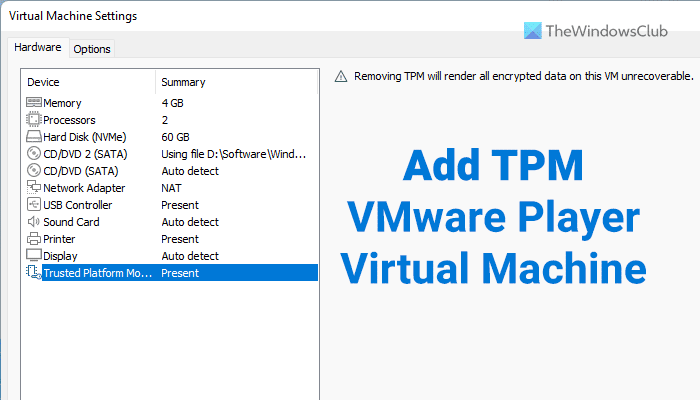Click the USB Controller icon

pos(33,204)
